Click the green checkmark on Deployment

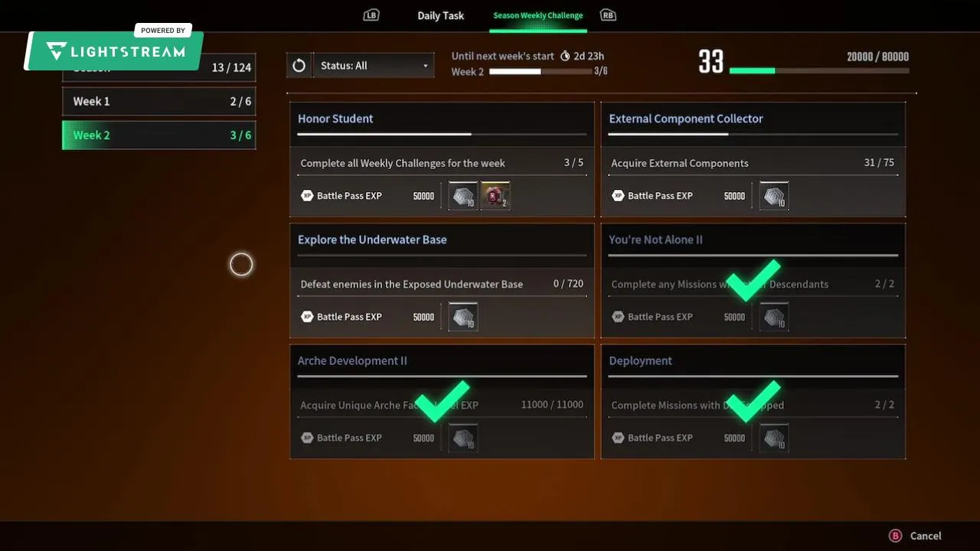753,402
